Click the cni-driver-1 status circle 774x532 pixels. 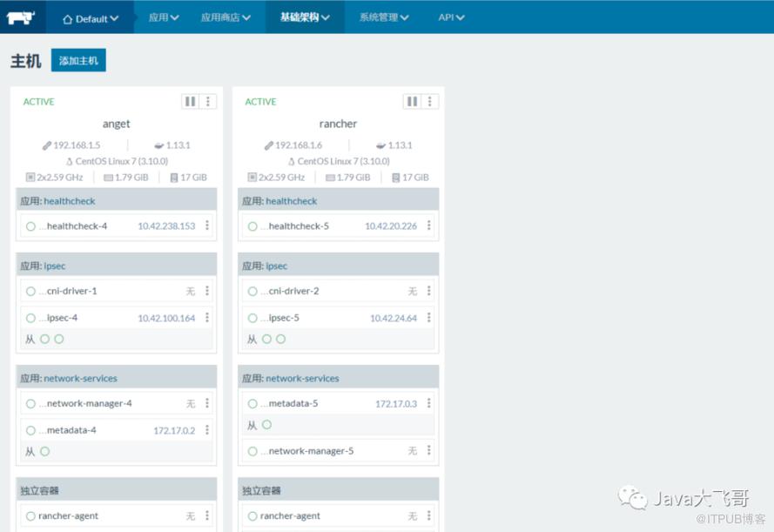[30, 291]
